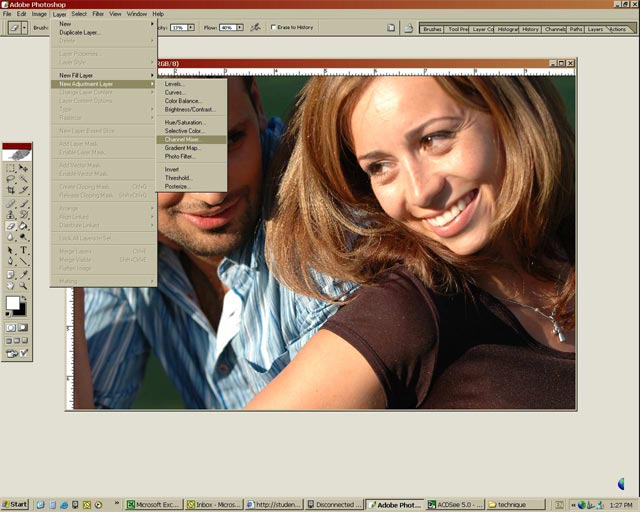Select the Eraser tool in toolbox

(11, 226)
